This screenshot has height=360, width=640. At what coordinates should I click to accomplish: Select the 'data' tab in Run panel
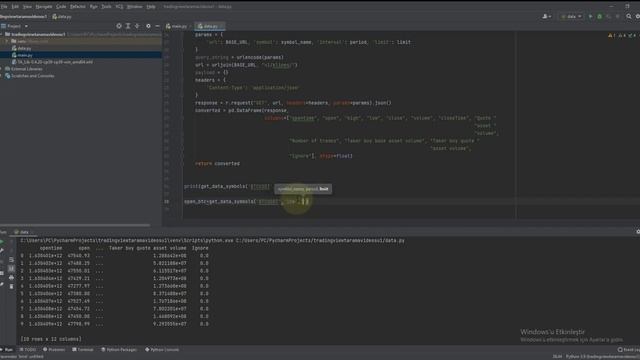click(22, 232)
